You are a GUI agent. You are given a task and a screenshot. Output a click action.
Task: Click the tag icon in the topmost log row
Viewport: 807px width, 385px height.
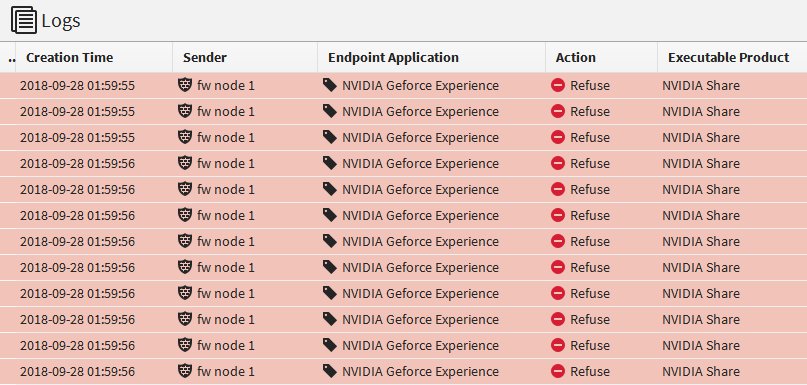(329, 85)
